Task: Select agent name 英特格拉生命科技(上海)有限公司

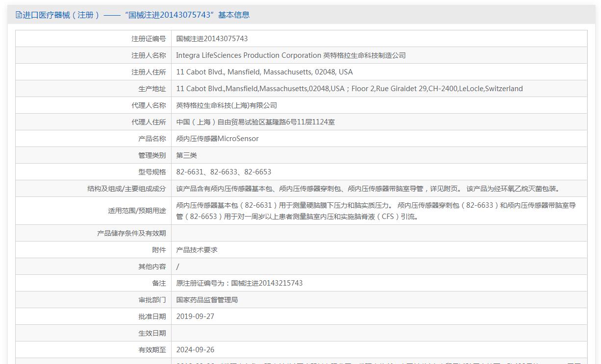Action: (x=226, y=105)
